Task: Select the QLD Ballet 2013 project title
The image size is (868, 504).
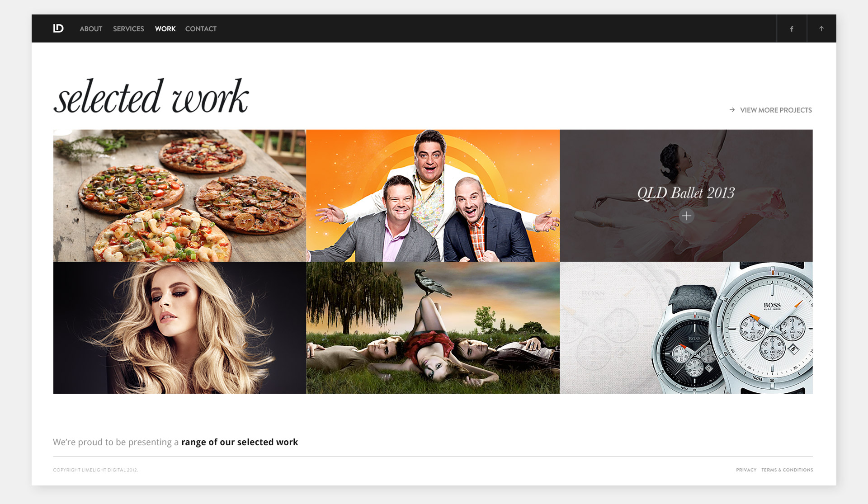Action: coord(686,193)
